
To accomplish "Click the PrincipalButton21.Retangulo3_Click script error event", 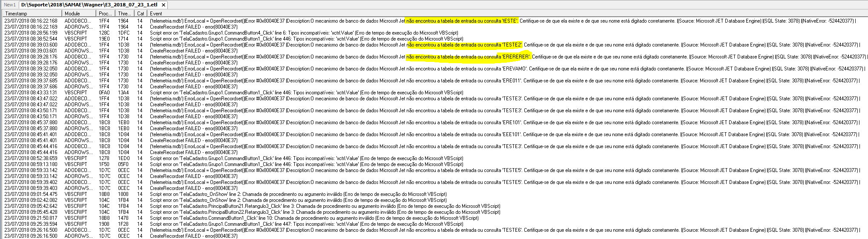I will tap(325, 206).
